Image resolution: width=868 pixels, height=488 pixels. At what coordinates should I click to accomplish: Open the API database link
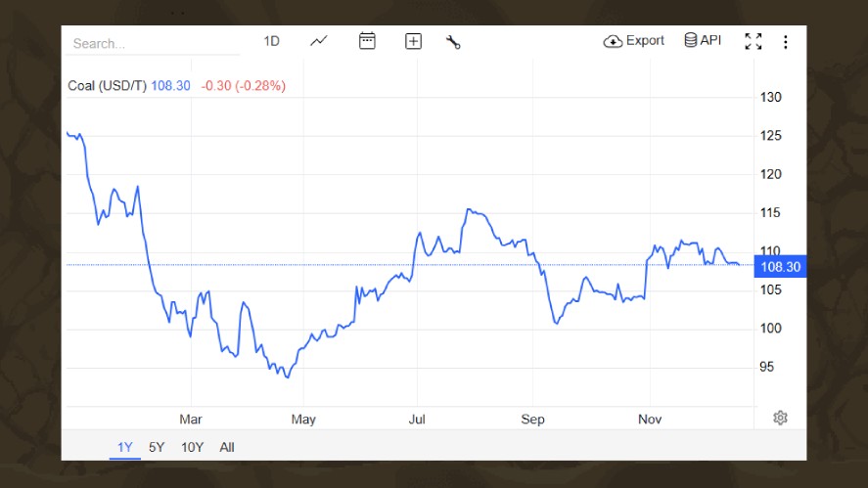(x=703, y=40)
